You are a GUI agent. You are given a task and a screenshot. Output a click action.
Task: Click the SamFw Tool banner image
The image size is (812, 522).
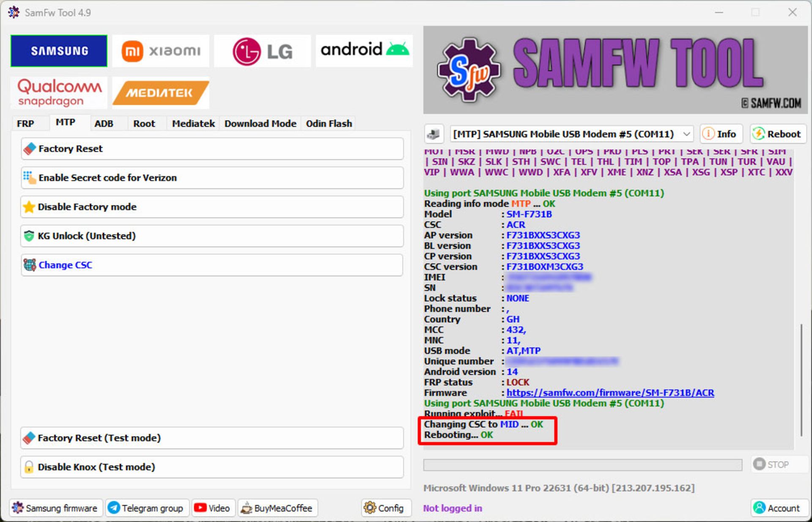click(x=615, y=70)
